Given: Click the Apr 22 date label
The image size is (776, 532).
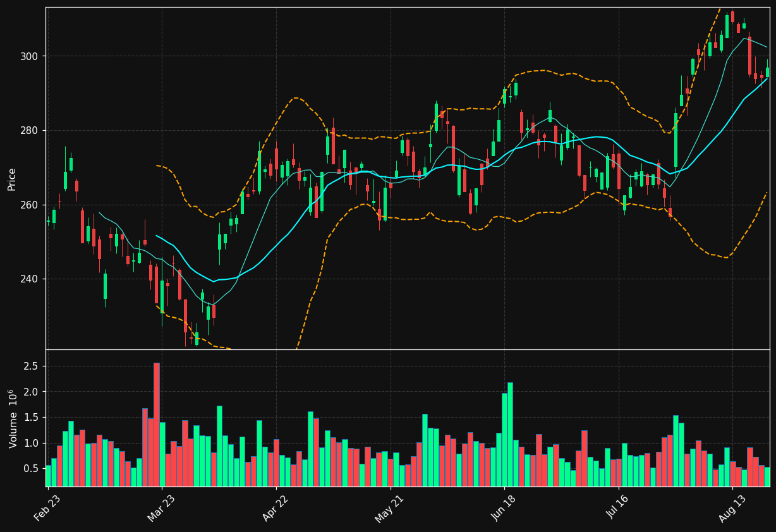Looking at the screenshot, I should tap(276, 509).
